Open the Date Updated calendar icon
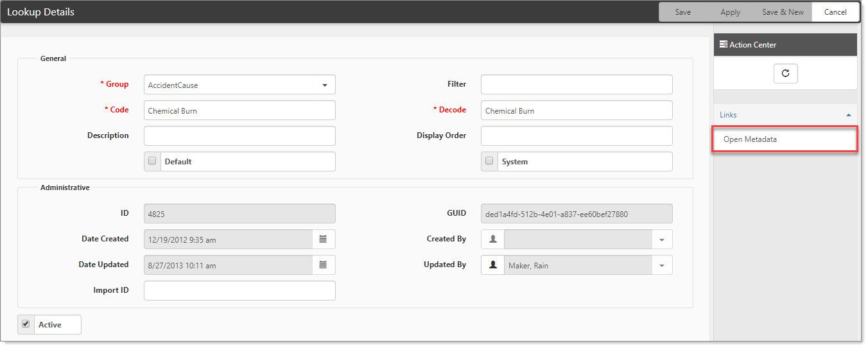This screenshot has height=348, width=868. click(323, 265)
